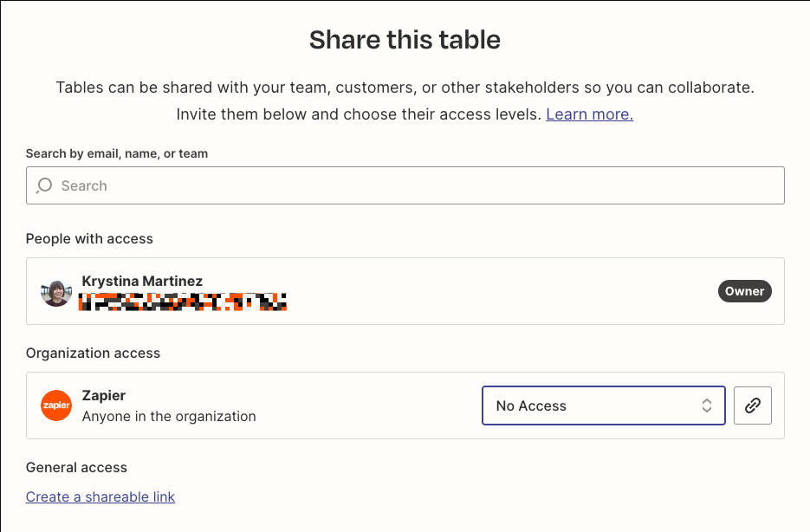Open the No Access dropdown
810x532 pixels.
(603, 405)
